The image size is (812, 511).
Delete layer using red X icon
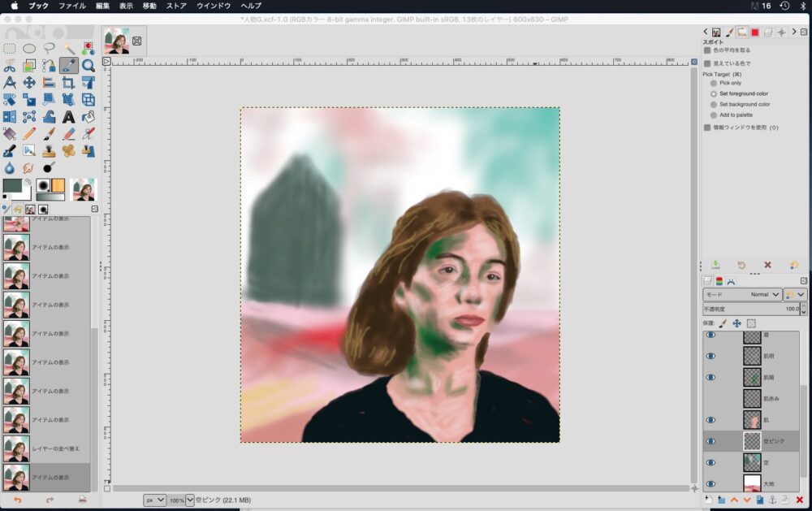[800, 500]
